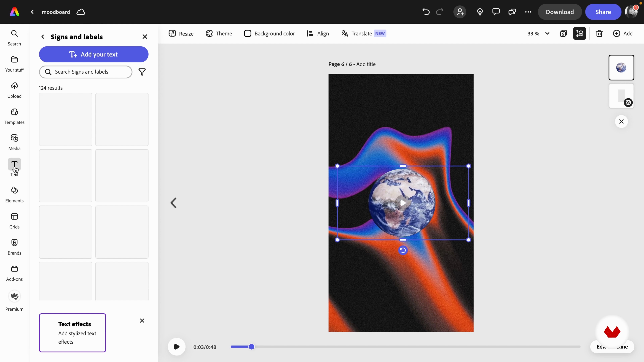Go back from Signs and labels

click(x=43, y=37)
